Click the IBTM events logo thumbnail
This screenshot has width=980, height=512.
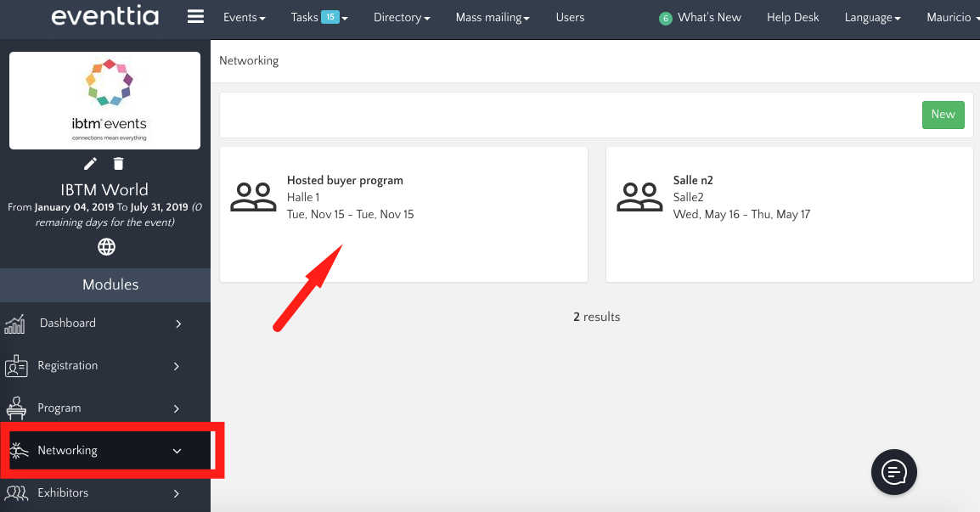[104, 100]
